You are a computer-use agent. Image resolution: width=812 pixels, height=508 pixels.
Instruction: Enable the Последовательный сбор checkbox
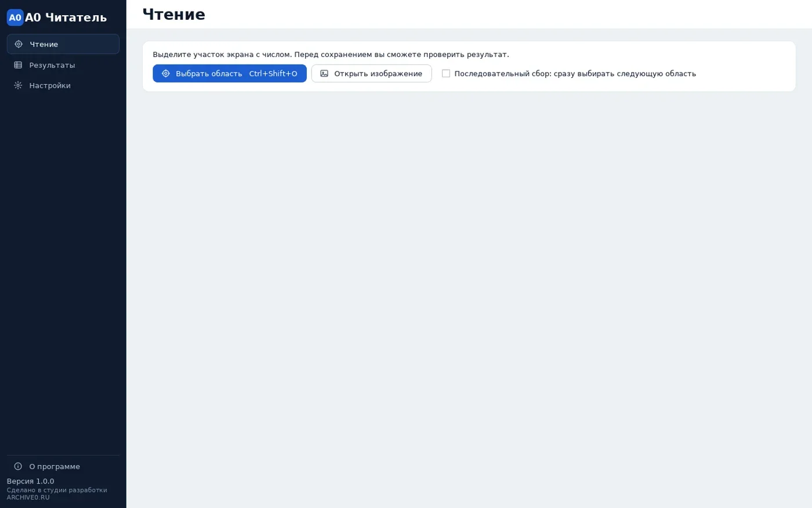coord(446,74)
